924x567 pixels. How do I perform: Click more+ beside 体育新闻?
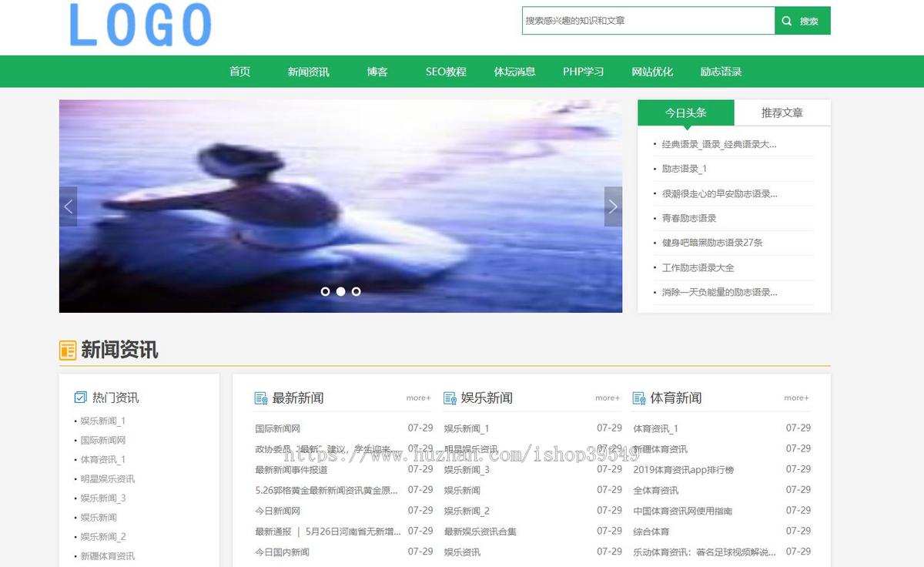coord(796,398)
